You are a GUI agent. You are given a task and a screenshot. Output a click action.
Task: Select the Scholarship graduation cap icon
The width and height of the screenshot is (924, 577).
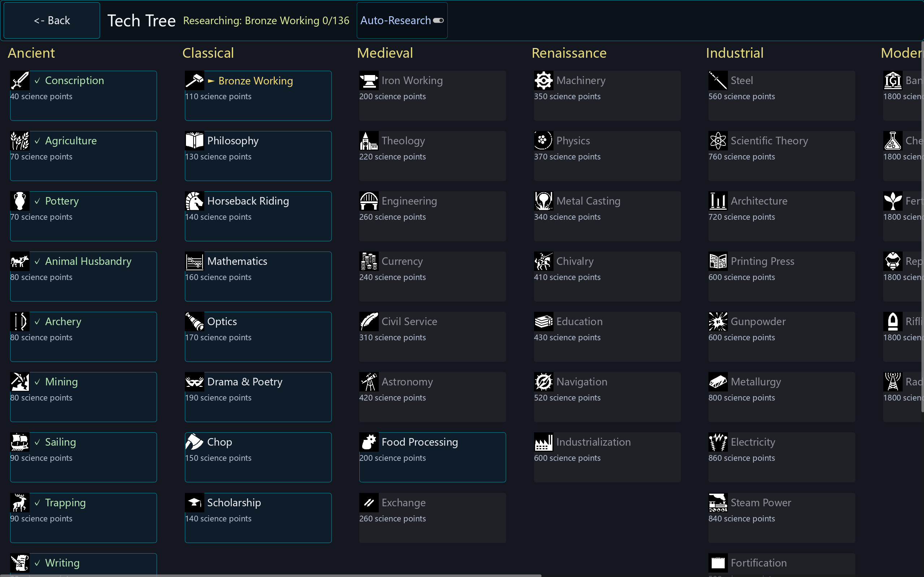(x=194, y=503)
